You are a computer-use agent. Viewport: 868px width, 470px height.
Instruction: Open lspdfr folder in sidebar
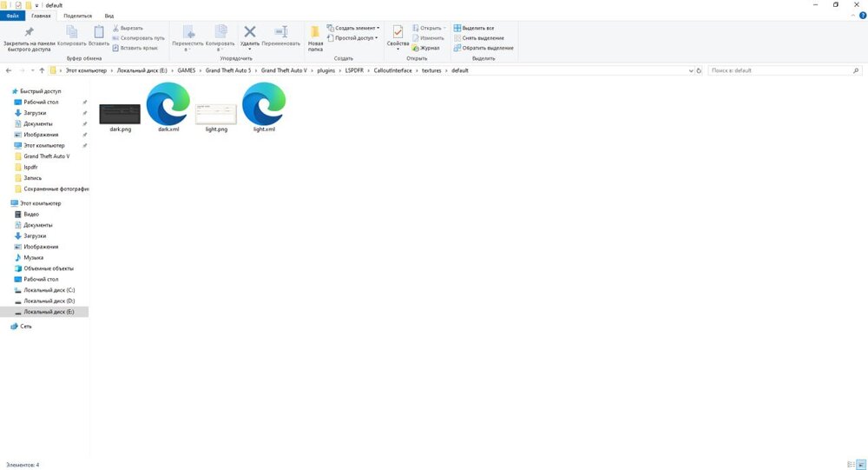[x=30, y=167]
